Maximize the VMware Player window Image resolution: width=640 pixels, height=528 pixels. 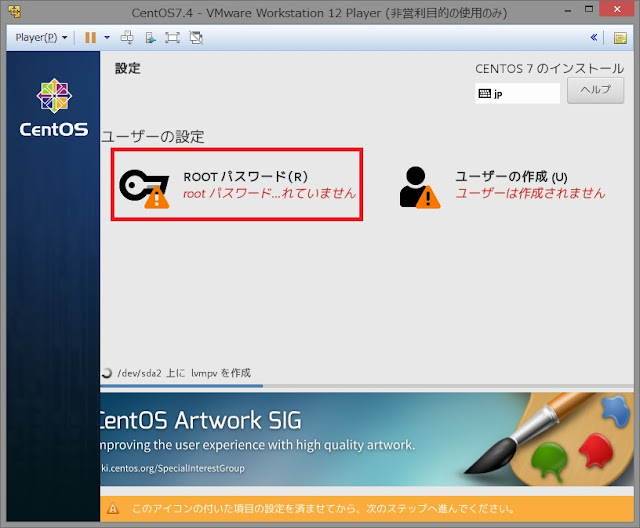589,9
